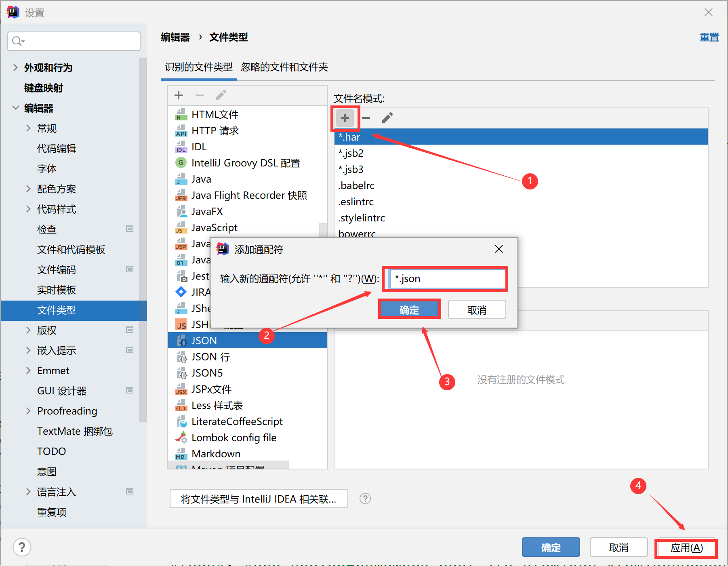
Task: Click 将文件类型与 IntelliJ IDEA 相关联 button
Action: [x=259, y=499]
